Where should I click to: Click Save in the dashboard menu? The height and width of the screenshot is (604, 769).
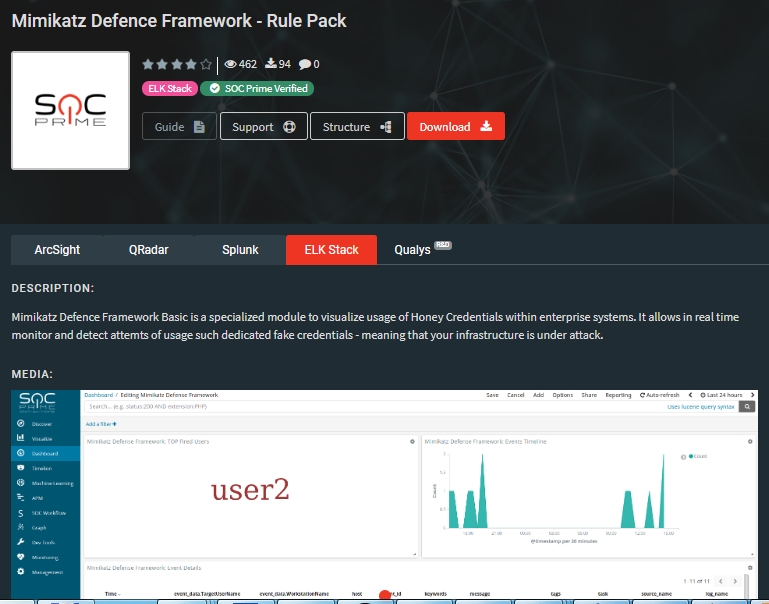[492, 395]
